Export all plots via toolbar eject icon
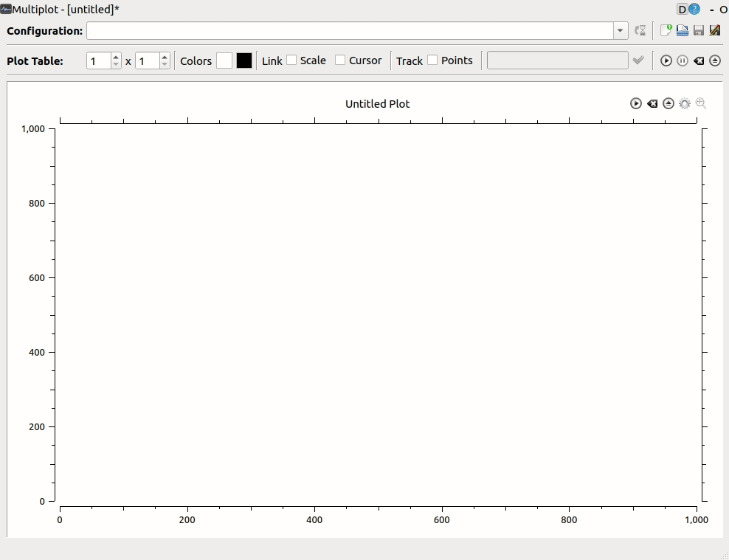Viewport: 729px width, 560px height. (x=714, y=61)
